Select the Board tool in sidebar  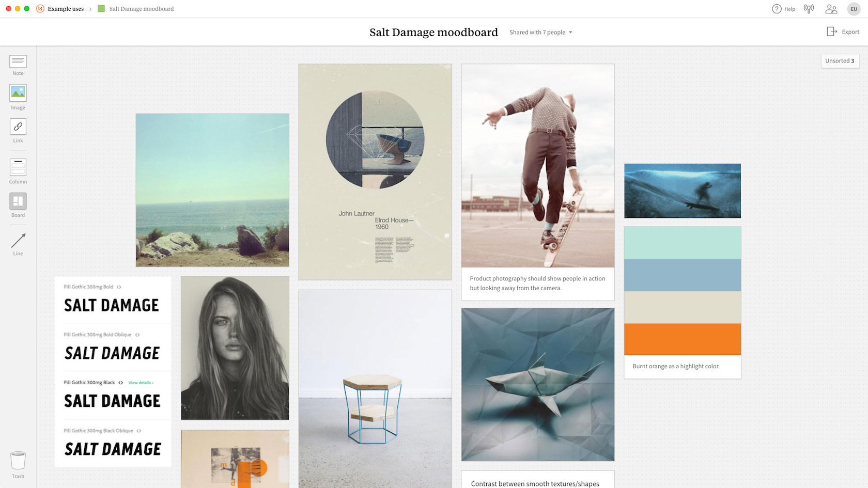click(18, 201)
